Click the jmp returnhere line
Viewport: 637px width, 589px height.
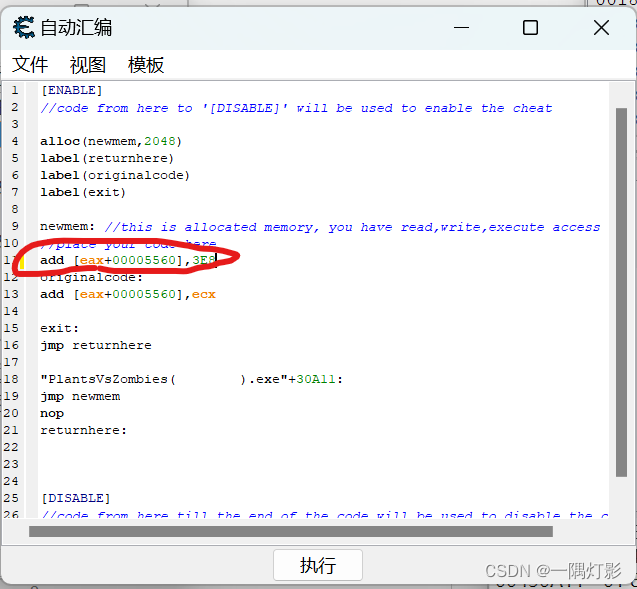95,345
